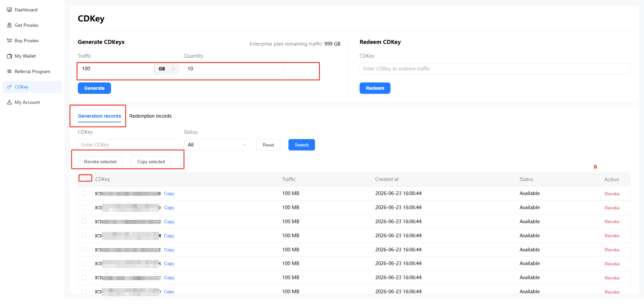Revoke the CDKey row ending in D

(x=612, y=208)
